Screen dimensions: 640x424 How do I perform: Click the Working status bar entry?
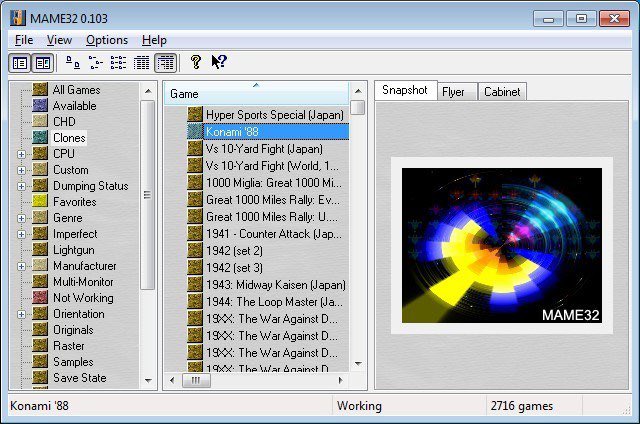359,406
